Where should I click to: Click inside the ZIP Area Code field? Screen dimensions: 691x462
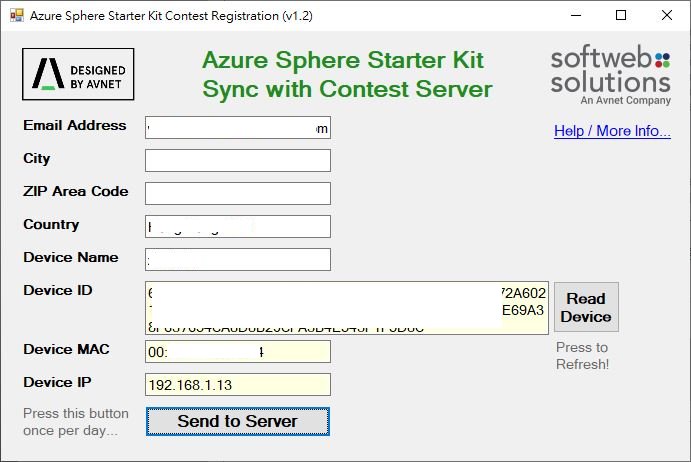[238, 194]
